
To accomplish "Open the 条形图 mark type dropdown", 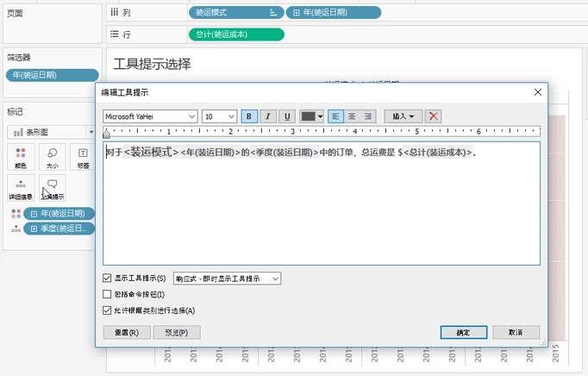I will pyautogui.click(x=51, y=132).
